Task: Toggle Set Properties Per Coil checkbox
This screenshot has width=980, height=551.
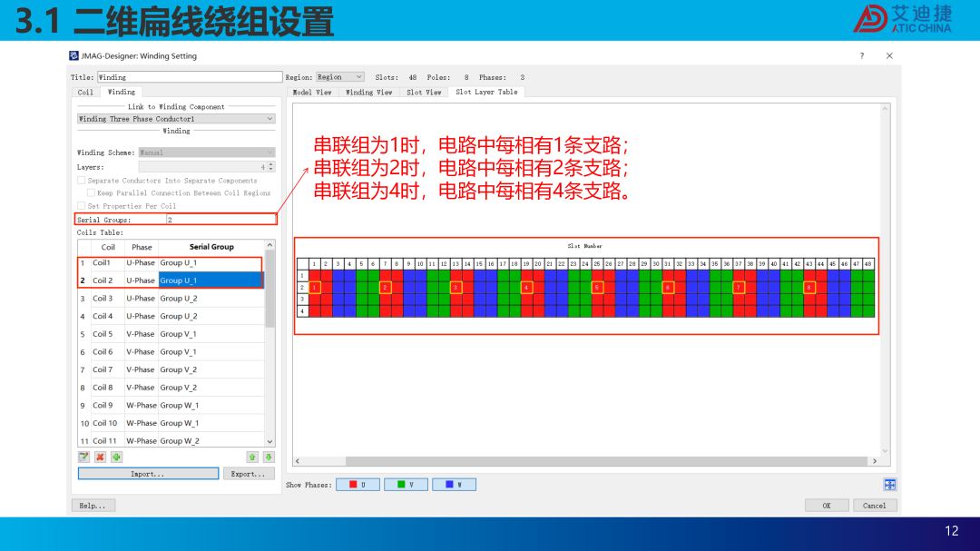Action: coord(82,206)
